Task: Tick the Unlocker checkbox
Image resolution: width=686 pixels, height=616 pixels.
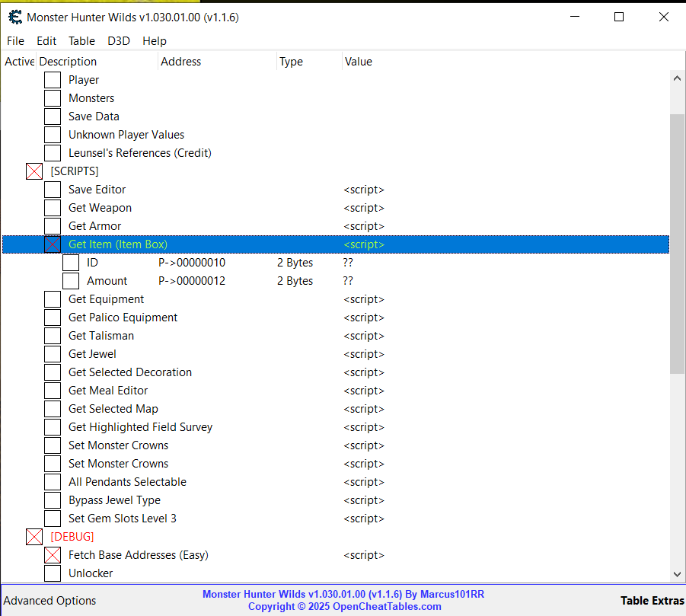Action: pyautogui.click(x=53, y=573)
